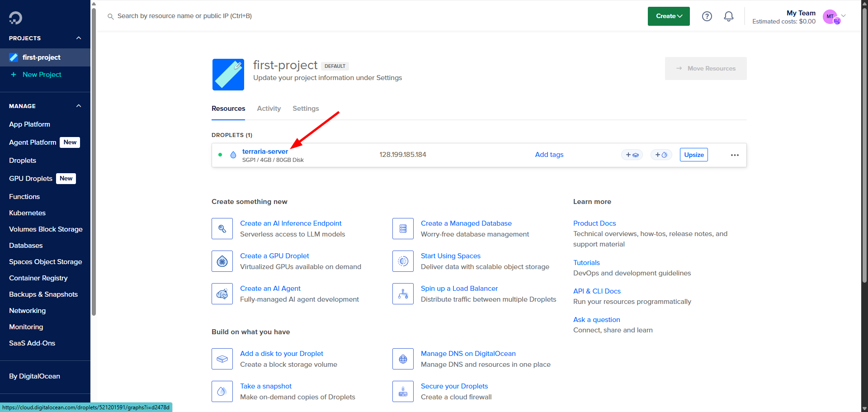Click the Take a snapshot droplet icon

[x=222, y=391]
